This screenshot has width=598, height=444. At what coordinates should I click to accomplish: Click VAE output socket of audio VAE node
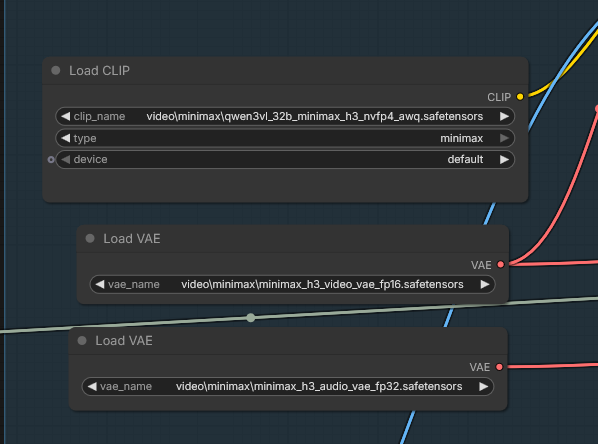[499, 367]
